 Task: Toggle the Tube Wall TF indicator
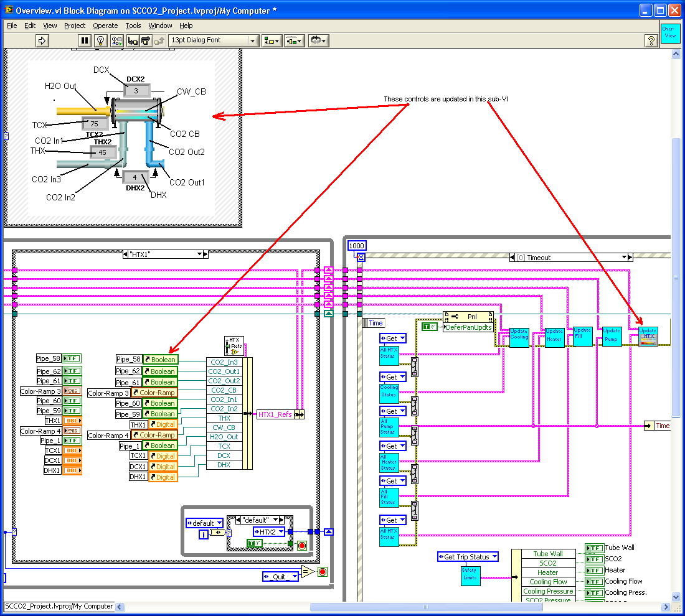[594, 548]
